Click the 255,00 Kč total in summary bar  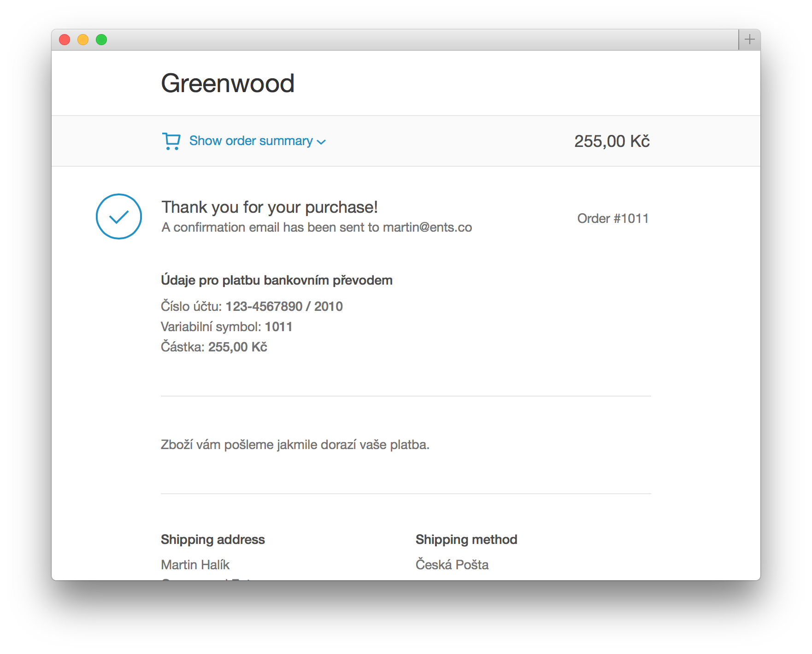612,141
